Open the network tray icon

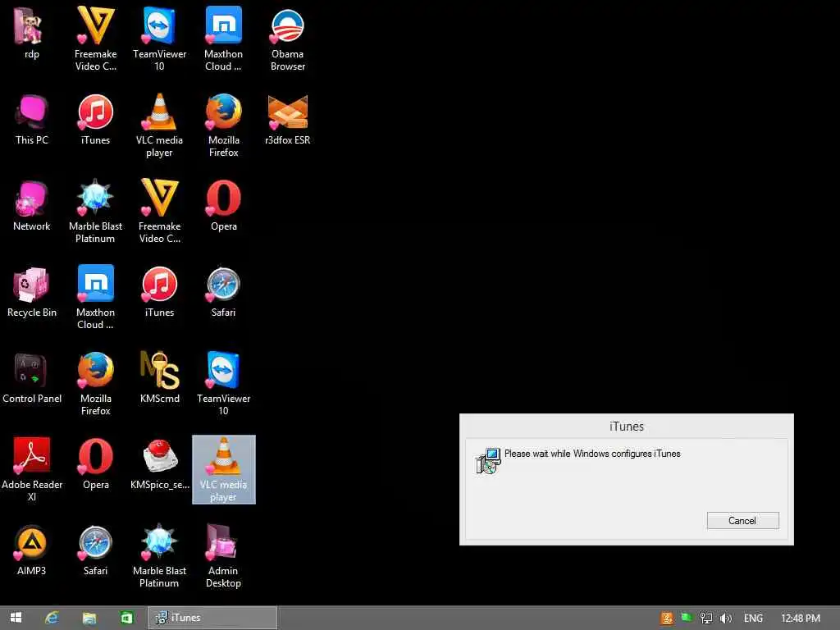(706, 619)
